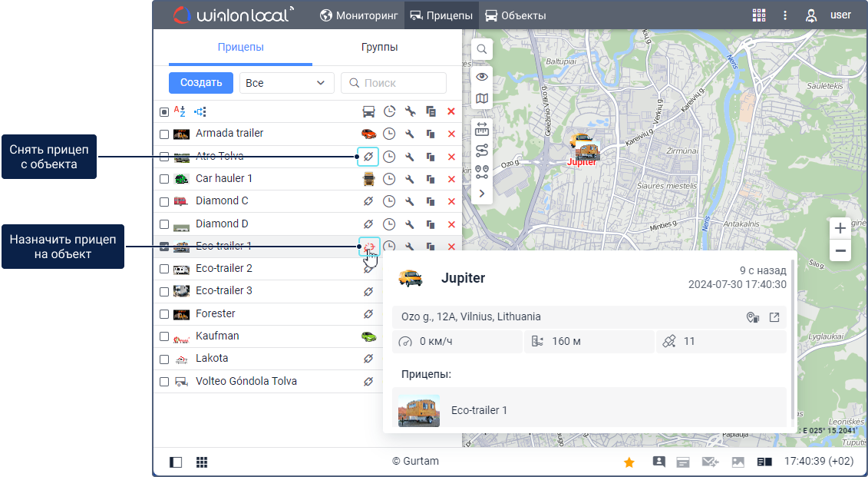Open the "Все" filter dropdown
Viewport: 868px width, 477px height.
point(286,83)
